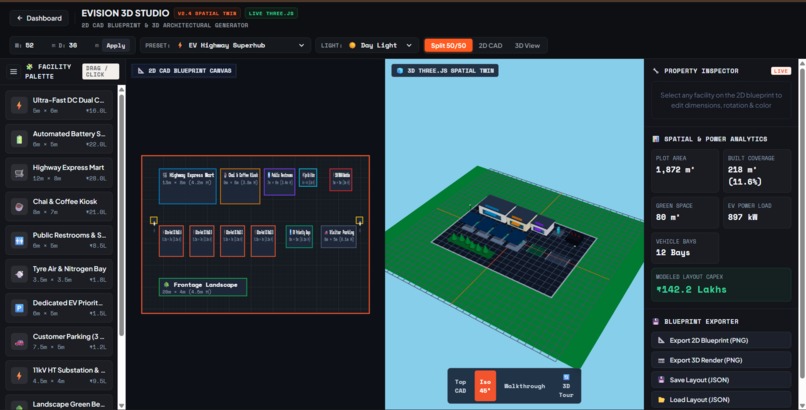Start the Walkthrough camera mode
The height and width of the screenshot is (410, 806).
[523, 386]
